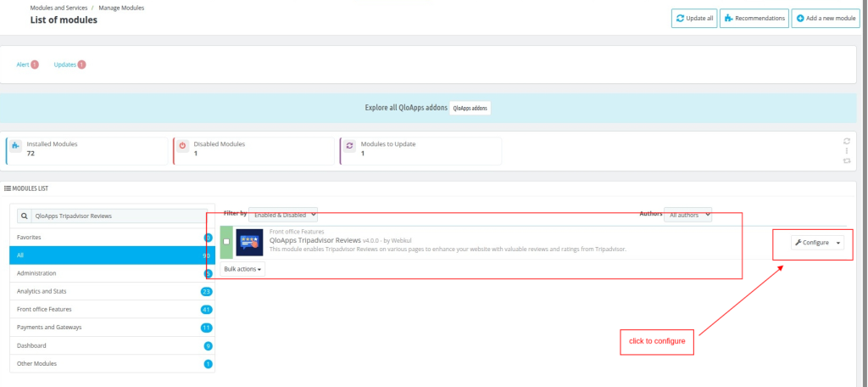Click the Modules to Update refresh icon
This screenshot has width=868, height=387.
pos(350,147)
